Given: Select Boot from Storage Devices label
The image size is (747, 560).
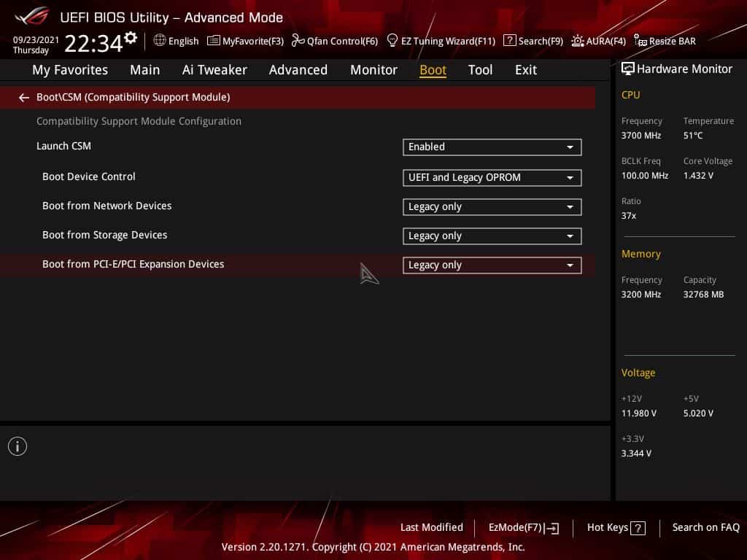Looking at the screenshot, I should pyautogui.click(x=105, y=236).
